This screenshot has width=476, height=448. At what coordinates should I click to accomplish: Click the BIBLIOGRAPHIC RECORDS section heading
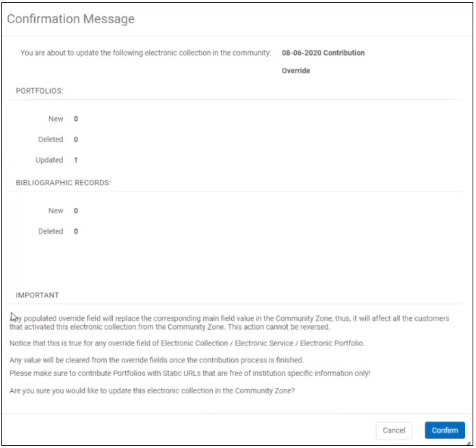click(64, 183)
